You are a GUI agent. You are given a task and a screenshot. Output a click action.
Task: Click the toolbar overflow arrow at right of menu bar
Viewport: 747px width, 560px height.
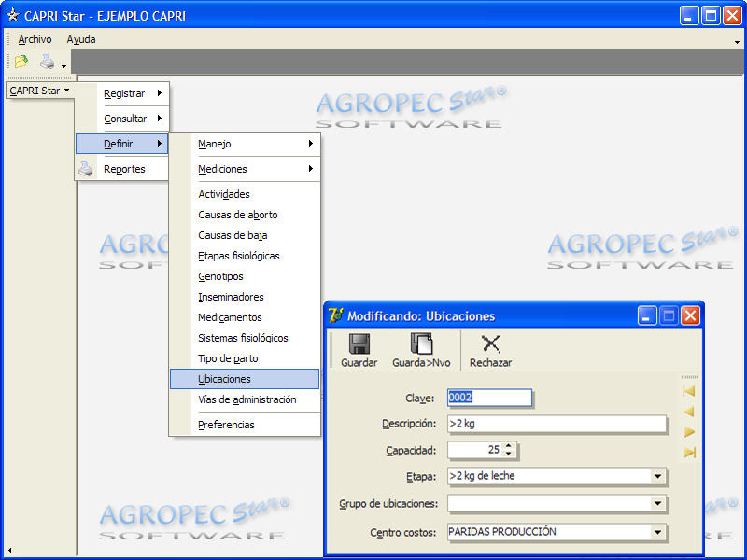click(x=737, y=42)
